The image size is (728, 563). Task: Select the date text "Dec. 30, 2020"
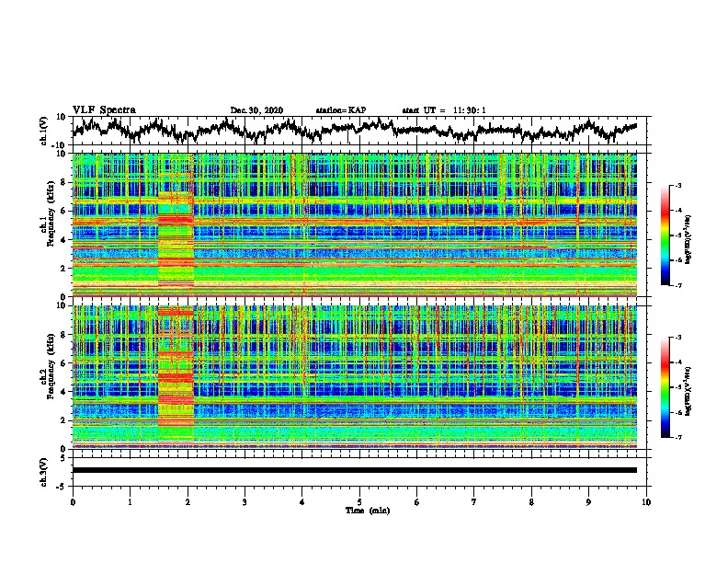[256, 110]
